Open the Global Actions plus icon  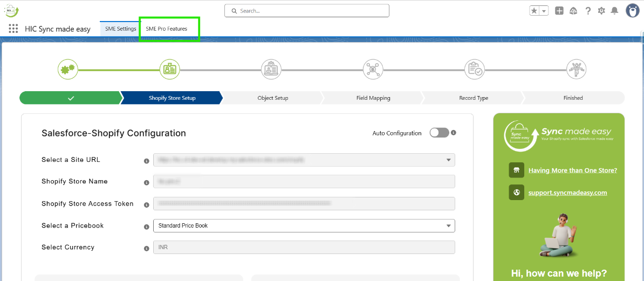pyautogui.click(x=559, y=11)
